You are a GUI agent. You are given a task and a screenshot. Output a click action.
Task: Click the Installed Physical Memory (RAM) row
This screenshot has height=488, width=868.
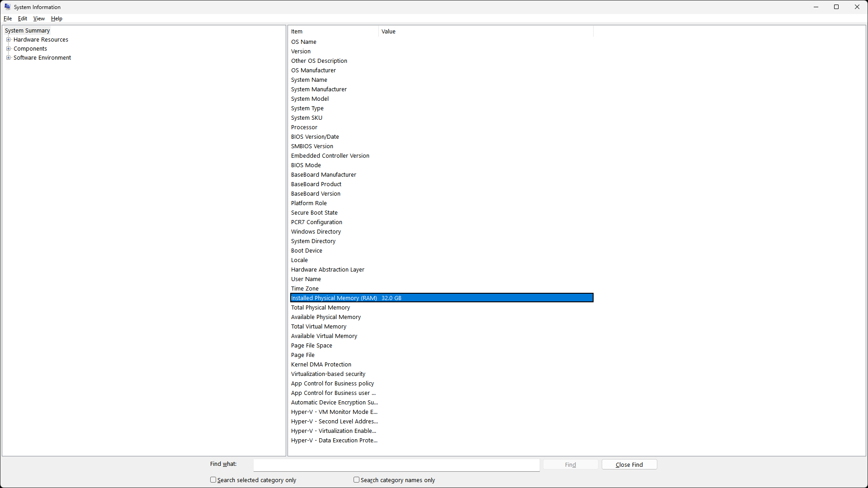442,298
